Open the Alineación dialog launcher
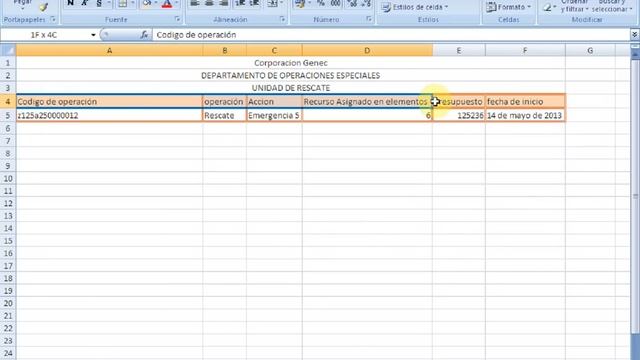The width and height of the screenshot is (640, 360). coord(282,19)
